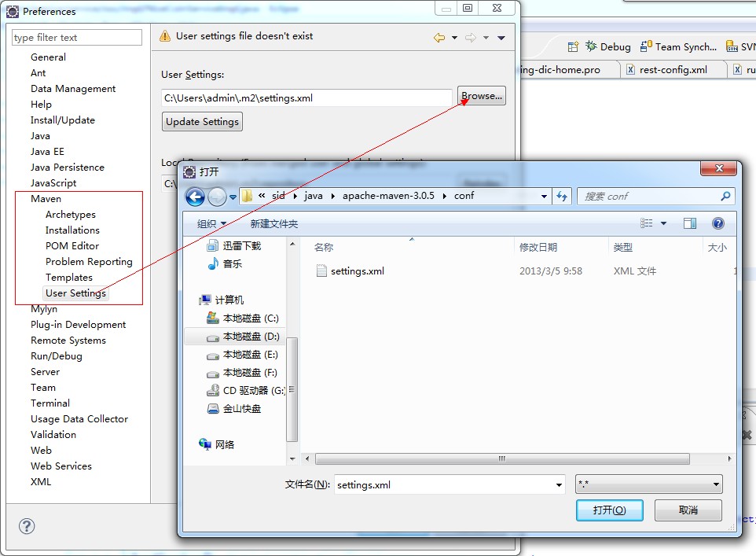Click the horizontal scrollbar in file list

502,458
